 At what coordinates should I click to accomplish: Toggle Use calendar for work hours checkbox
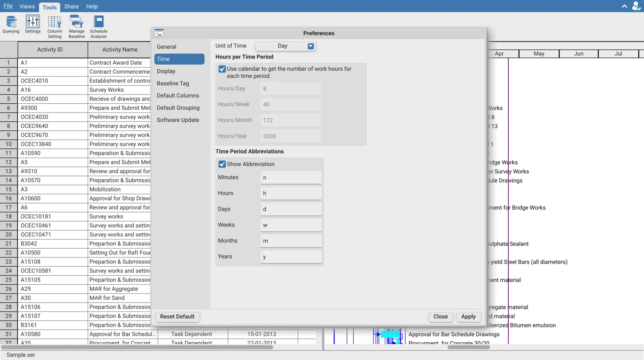coord(222,69)
